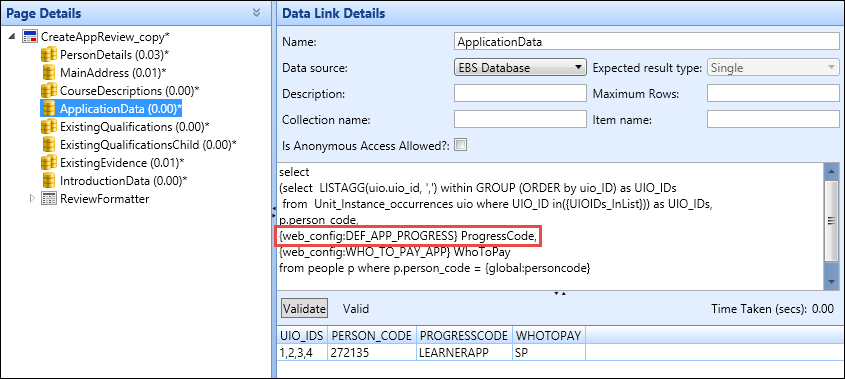Click the result cell 272135

pyautogui.click(x=371, y=353)
